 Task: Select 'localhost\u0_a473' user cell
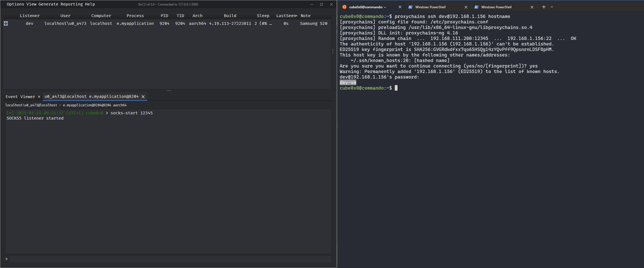[x=65, y=24]
